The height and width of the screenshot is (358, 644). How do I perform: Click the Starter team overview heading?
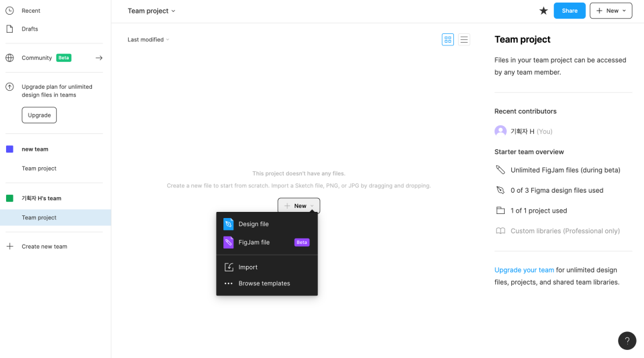(x=529, y=152)
